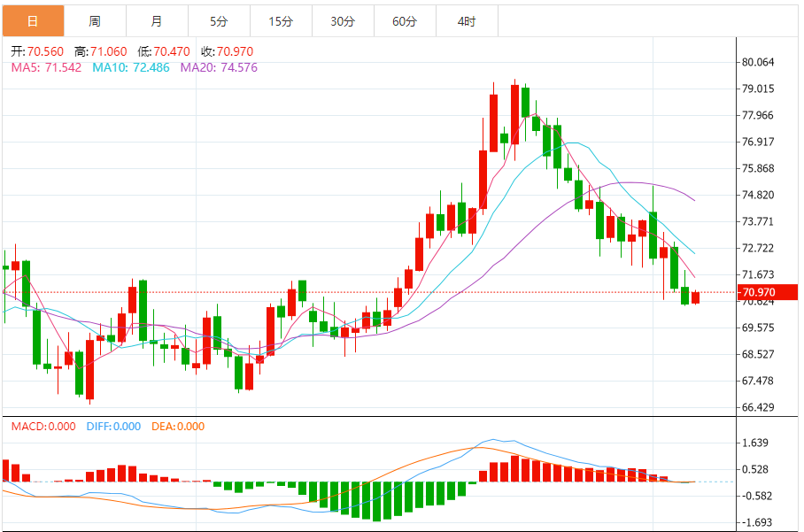
Task: Click the low price 70.470 value
Action: (x=172, y=51)
